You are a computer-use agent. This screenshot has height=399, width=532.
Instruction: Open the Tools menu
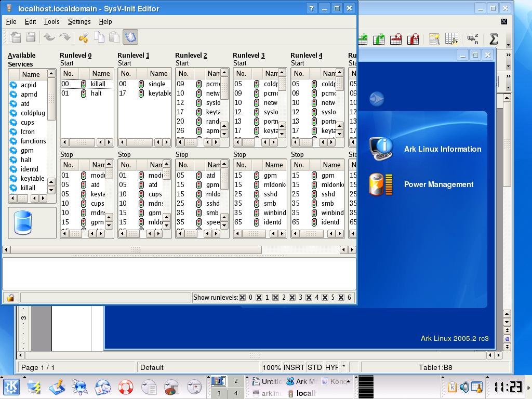point(51,21)
